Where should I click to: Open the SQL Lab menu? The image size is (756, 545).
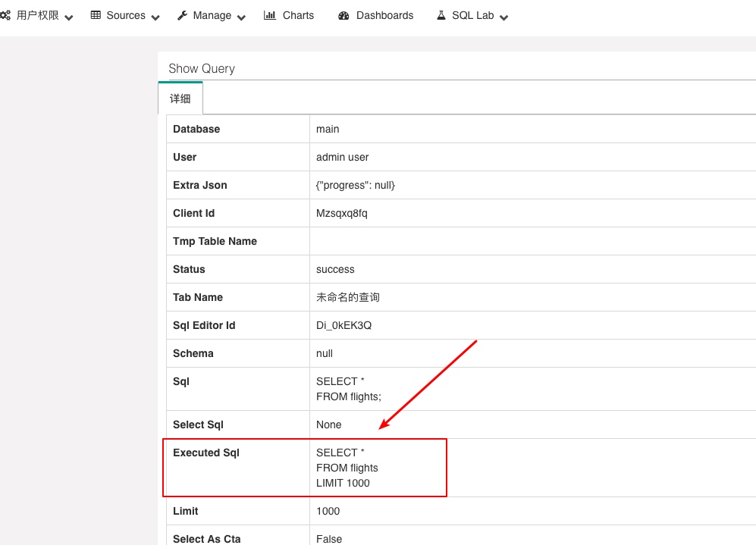click(x=472, y=15)
